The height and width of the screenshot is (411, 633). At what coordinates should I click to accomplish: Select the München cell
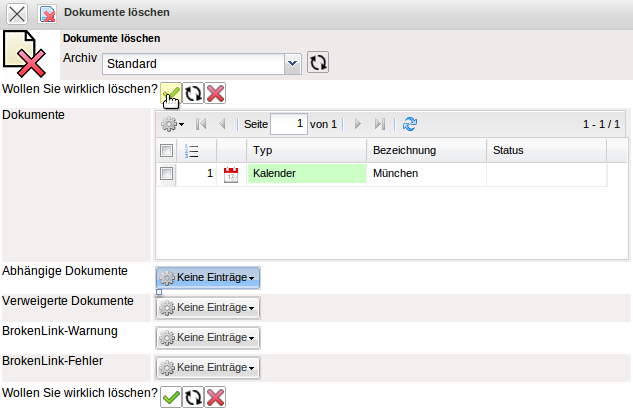426,174
